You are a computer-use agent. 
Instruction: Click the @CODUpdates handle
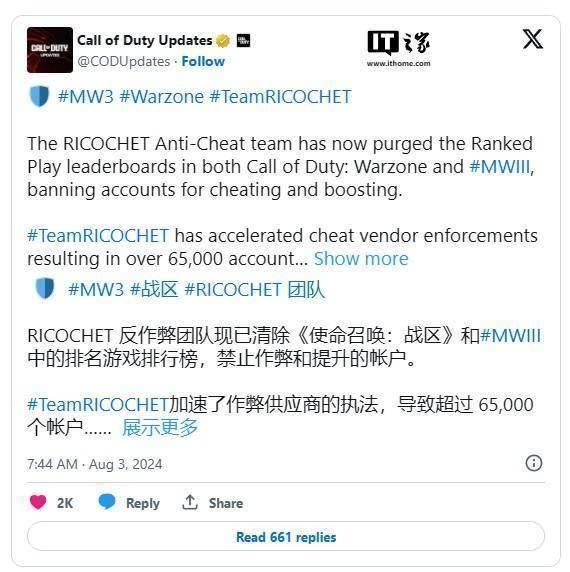(x=124, y=61)
